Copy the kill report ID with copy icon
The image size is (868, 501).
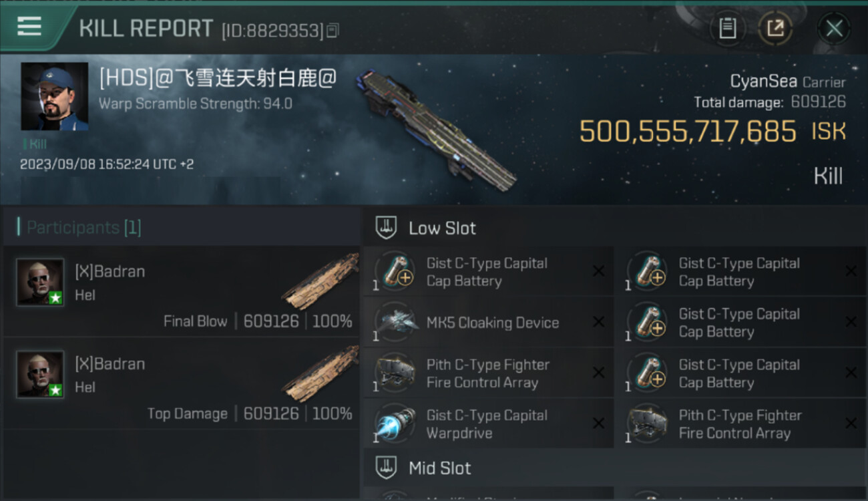point(333,30)
